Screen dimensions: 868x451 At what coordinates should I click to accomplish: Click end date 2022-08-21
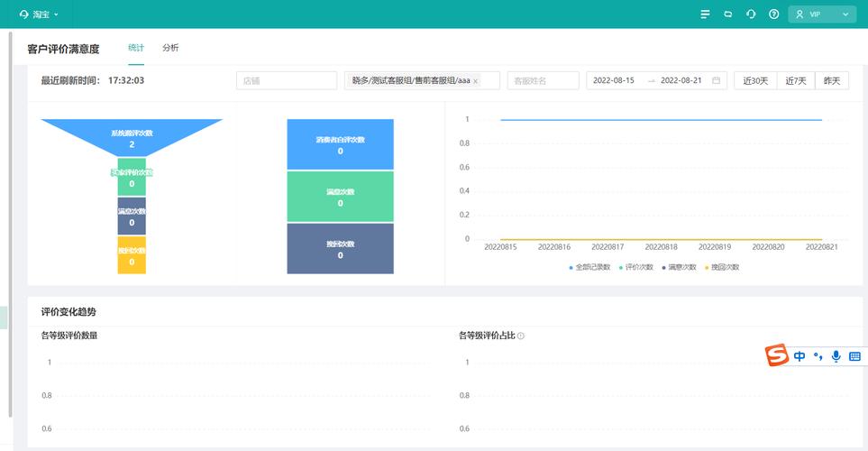[681, 80]
